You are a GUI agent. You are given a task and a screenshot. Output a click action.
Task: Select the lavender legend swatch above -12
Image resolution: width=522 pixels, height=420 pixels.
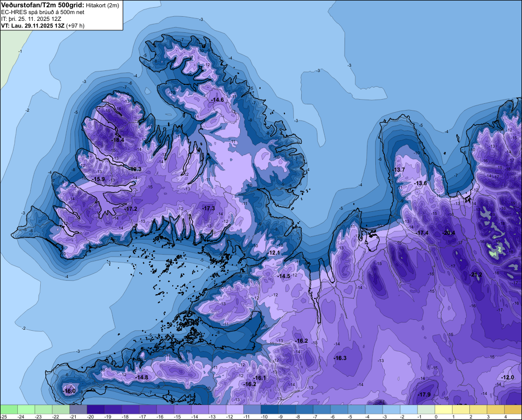point(235,409)
